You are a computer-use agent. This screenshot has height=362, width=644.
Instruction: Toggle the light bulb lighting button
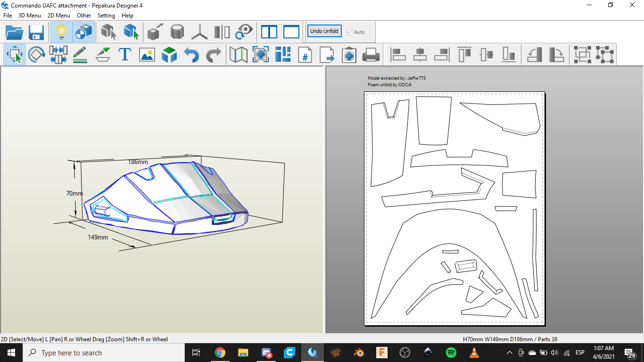tap(61, 32)
